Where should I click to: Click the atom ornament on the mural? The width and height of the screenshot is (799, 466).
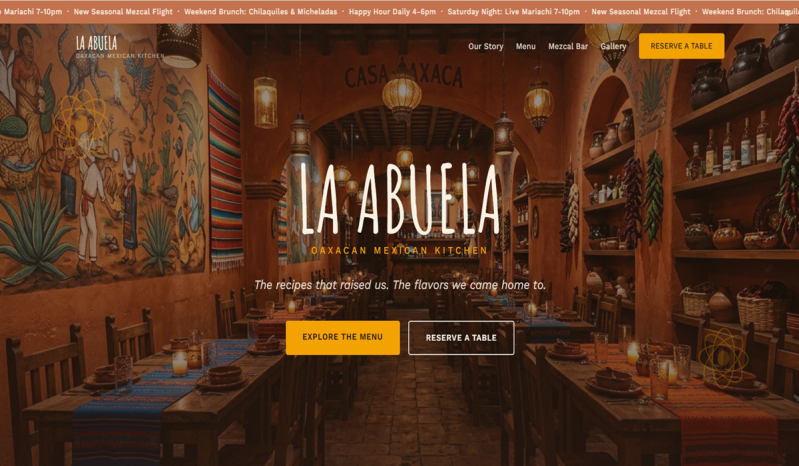click(82, 123)
